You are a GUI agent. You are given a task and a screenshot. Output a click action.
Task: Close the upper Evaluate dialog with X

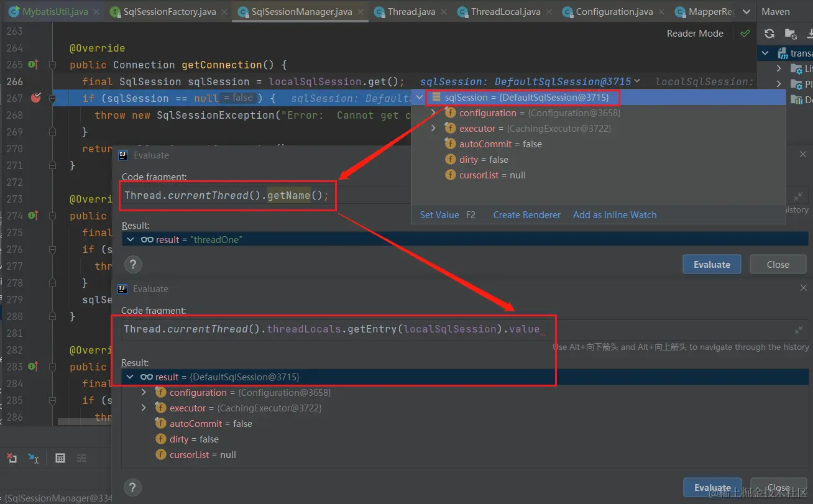click(802, 155)
